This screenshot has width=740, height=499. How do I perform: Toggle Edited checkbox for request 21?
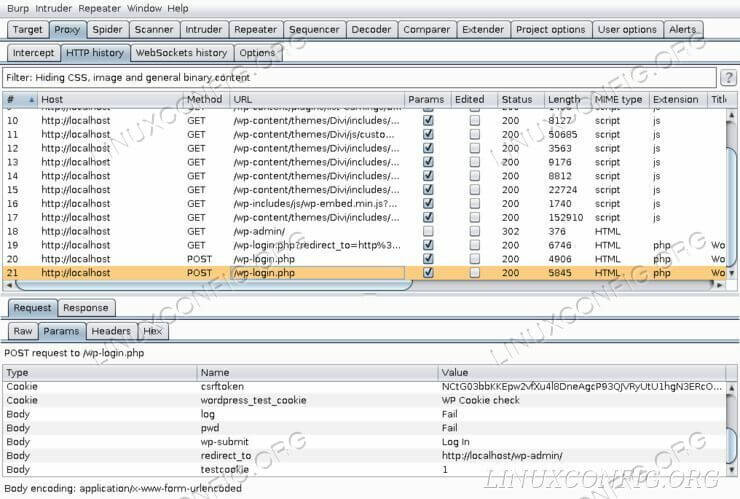pos(475,273)
